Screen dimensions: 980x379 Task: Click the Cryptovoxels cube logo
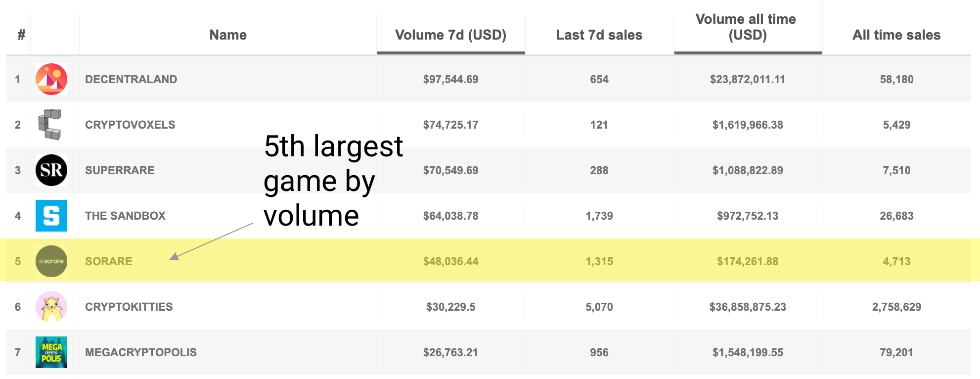coord(50,124)
